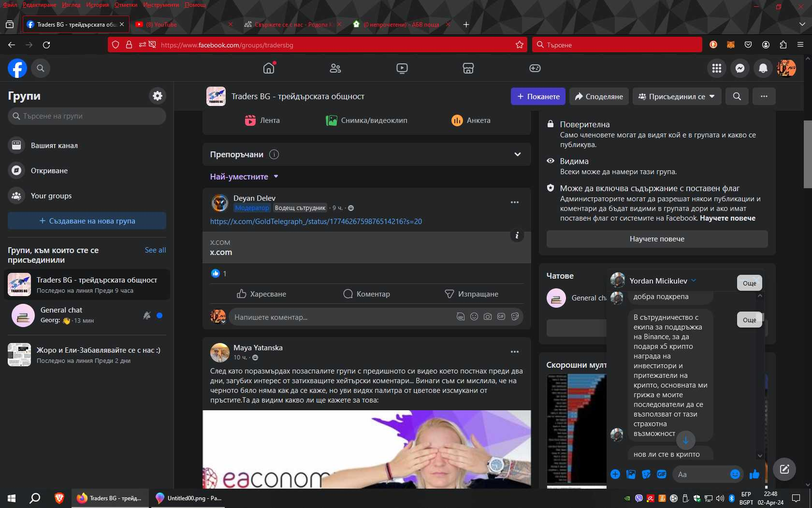Open notifications bell icon
Viewport: 812px width, 508px height.
(763, 68)
